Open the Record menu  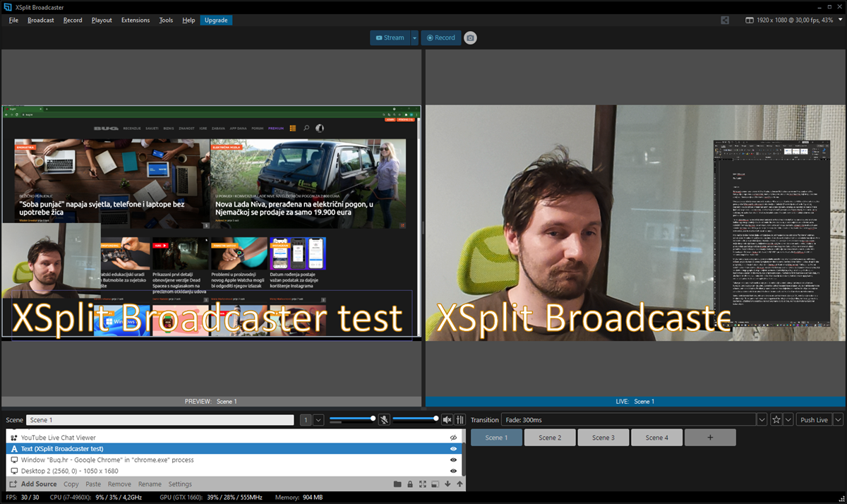click(x=73, y=20)
